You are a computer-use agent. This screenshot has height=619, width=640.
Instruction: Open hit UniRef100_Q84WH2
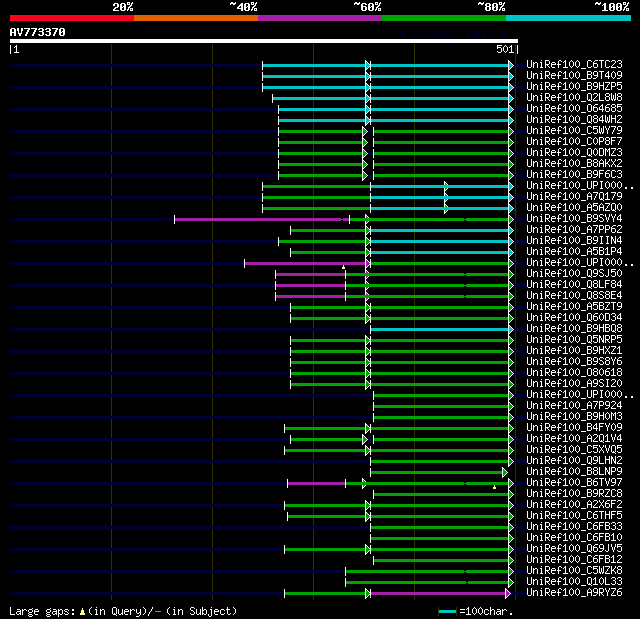pyautogui.click(x=574, y=120)
